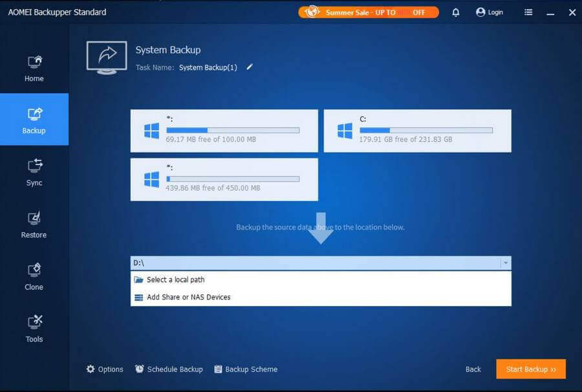Open backup Options
This screenshot has height=392, width=582.
pyautogui.click(x=105, y=369)
